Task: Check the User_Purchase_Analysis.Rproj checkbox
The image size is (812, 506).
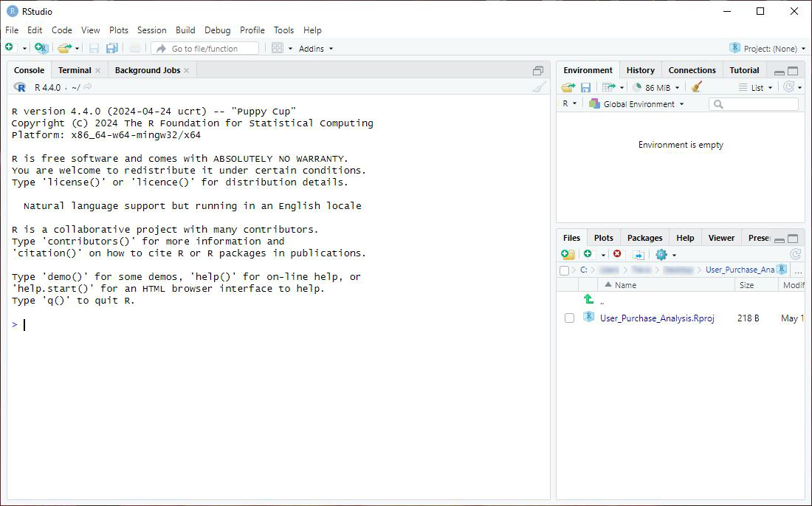Action: coord(570,318)
